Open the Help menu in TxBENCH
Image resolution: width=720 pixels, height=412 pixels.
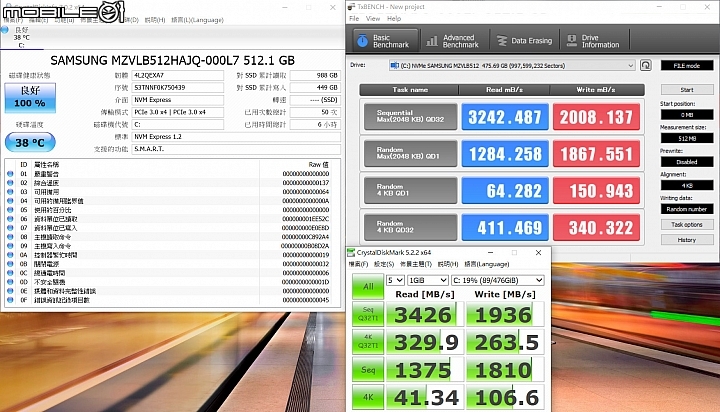click(394, 18)
